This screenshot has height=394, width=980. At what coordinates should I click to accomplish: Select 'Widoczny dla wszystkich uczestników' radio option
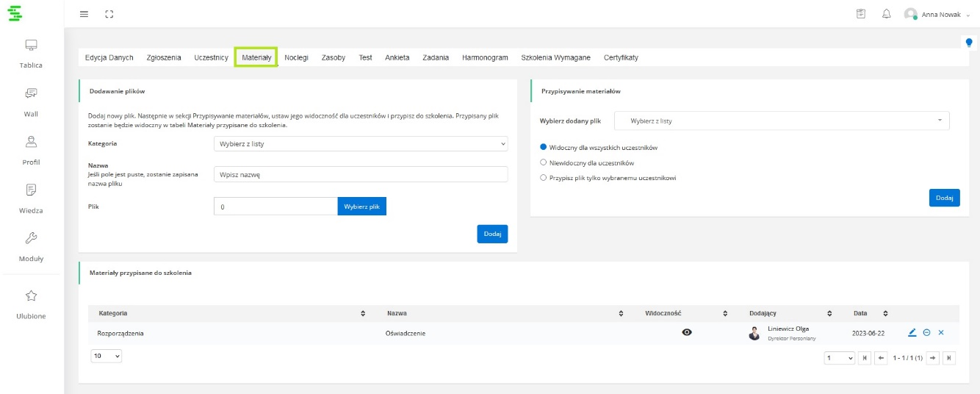[544, 147]
